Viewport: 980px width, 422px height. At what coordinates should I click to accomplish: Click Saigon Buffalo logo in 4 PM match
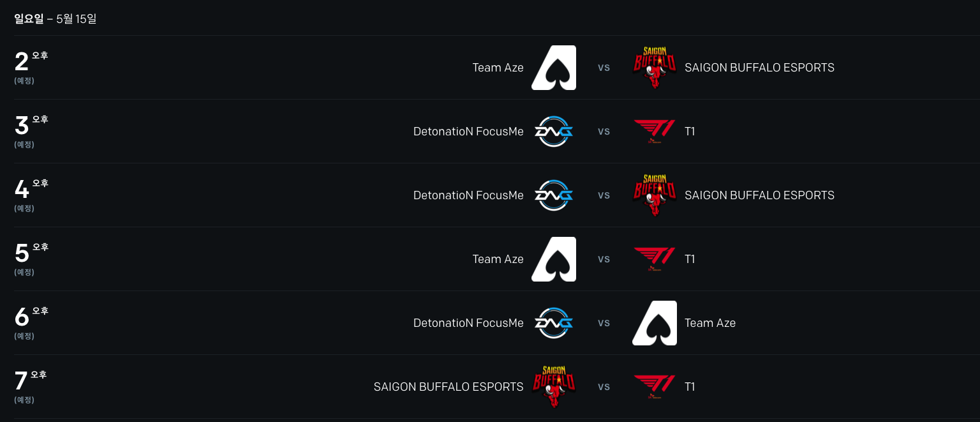tap(654, 195)
